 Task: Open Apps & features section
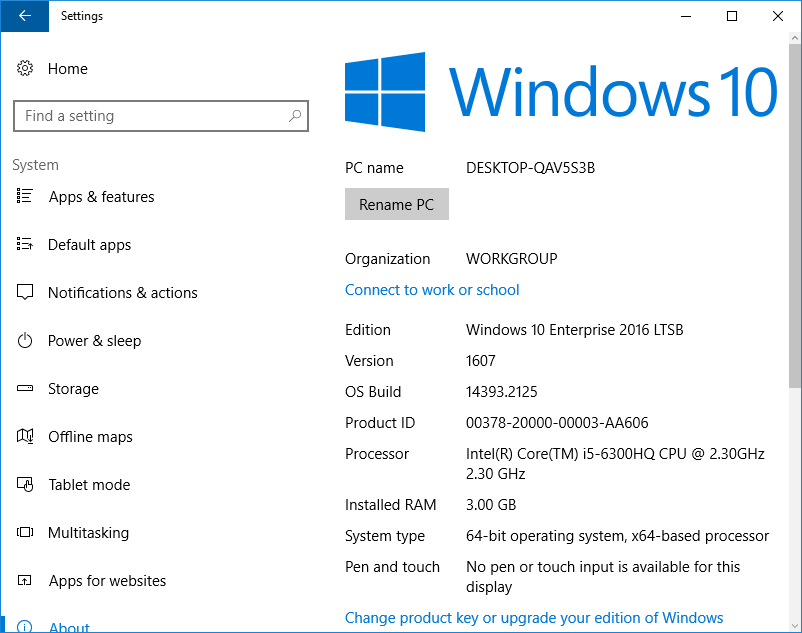coord(101,197)
